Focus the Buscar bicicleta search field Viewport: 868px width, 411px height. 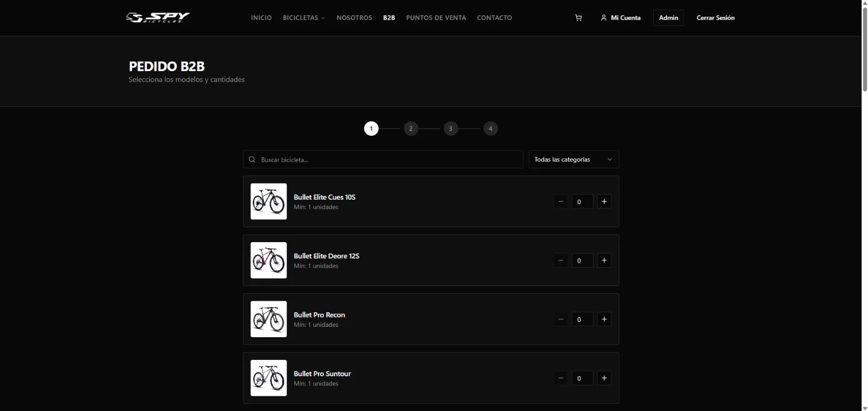pos(383,160)
